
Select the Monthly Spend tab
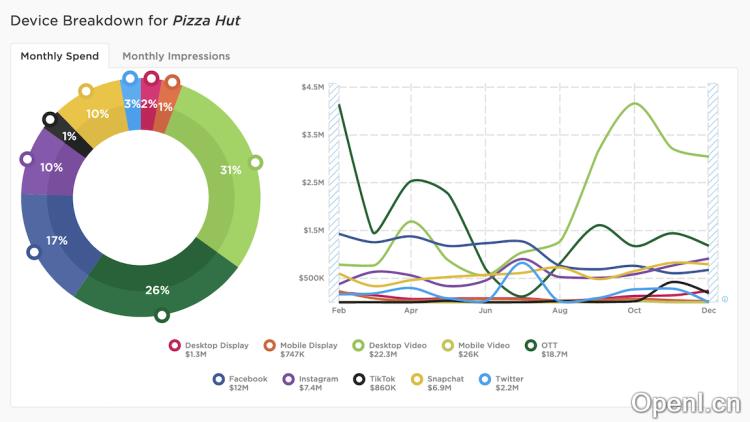60,56
